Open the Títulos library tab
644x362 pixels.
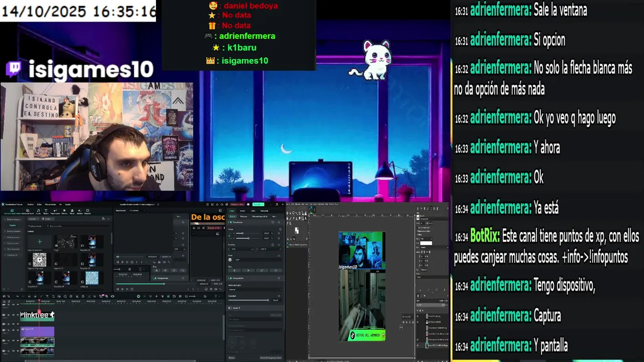click(x=46, y=212)
